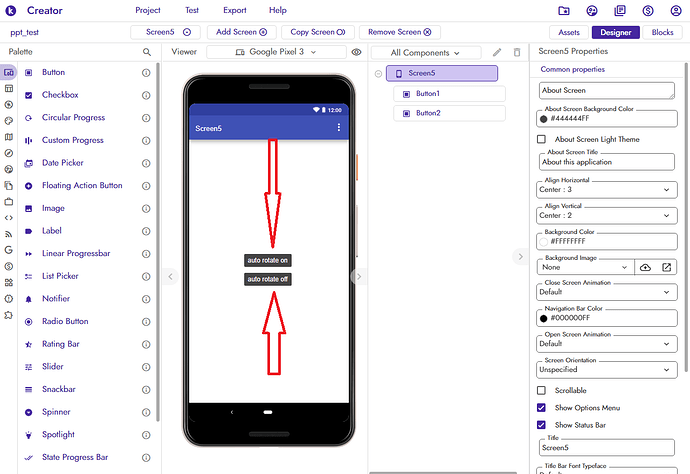Open the Export menu
The image size is (690, 474).
[x=235, y=10]
